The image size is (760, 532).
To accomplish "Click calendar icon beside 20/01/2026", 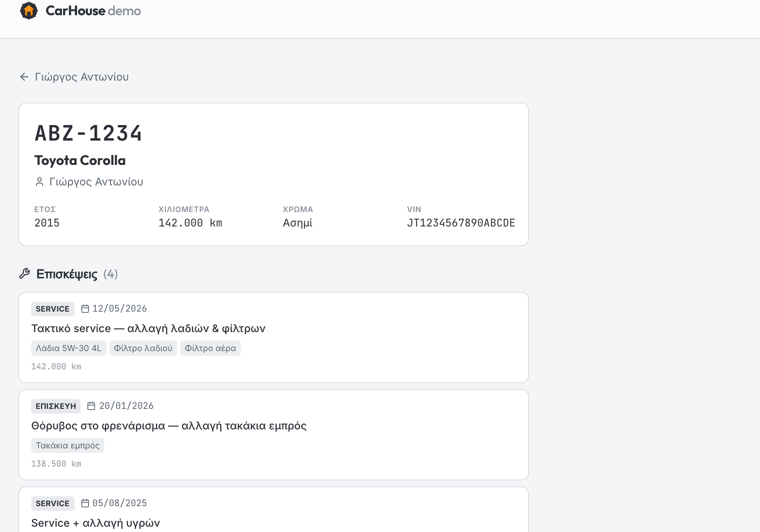I will tap(91, 406).
